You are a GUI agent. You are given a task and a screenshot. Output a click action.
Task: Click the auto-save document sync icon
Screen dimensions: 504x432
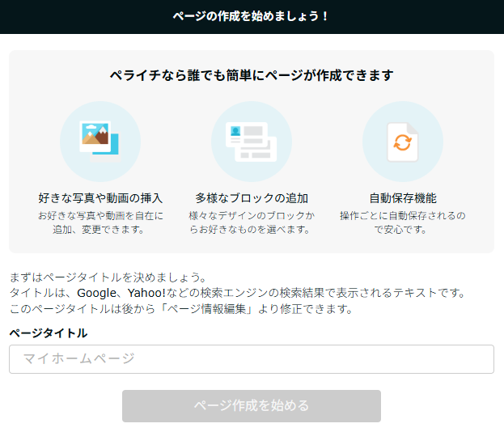402,142
